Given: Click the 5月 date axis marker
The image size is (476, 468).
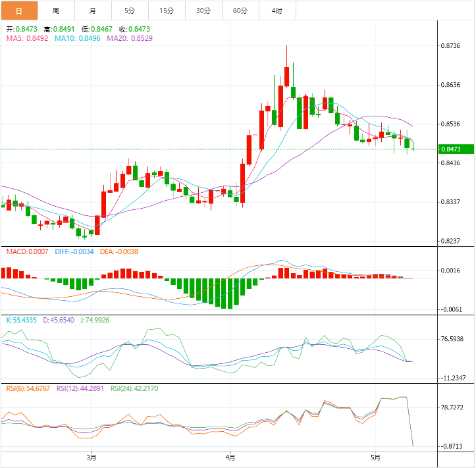Looking at the screenshot, I should click(x=375, y=457).
